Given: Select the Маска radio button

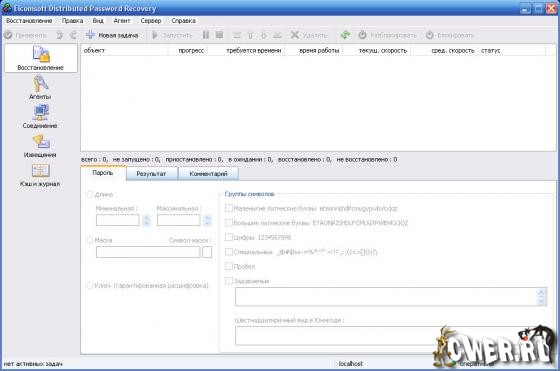Looking at the screenshot, I should (90, 240).
